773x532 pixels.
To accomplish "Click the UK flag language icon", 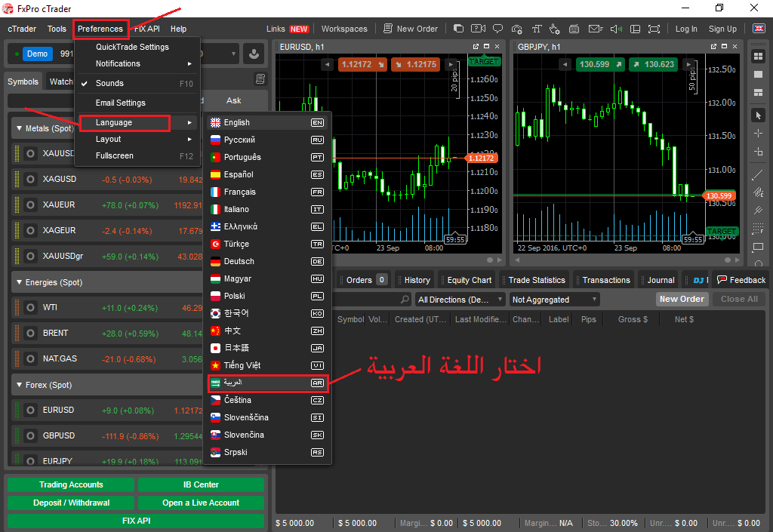I will [759, 29].
